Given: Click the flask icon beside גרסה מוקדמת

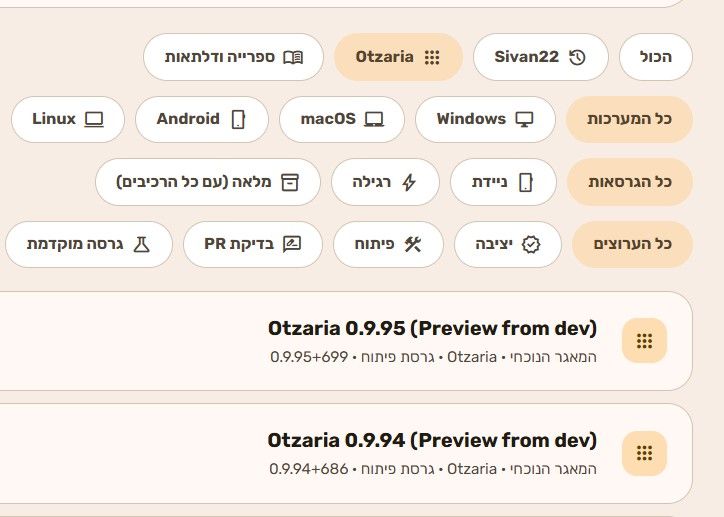Looking at the screenshot, I should click(141, 244).
